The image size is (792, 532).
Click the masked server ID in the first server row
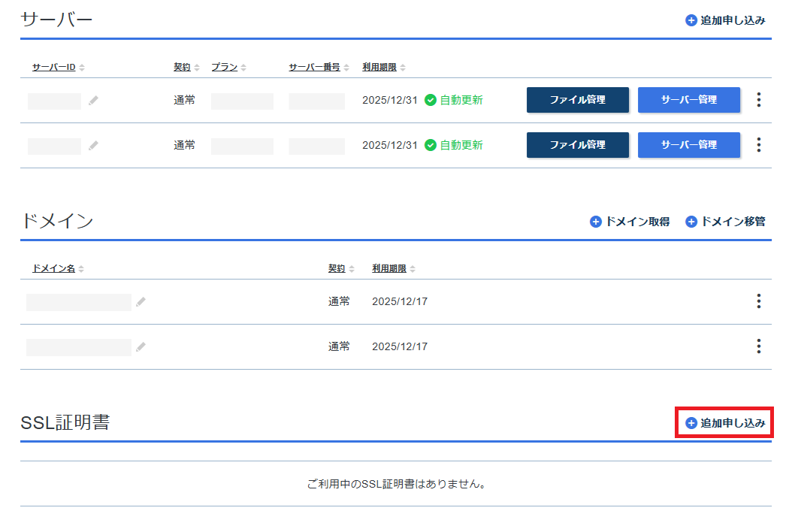coord(55,101)
